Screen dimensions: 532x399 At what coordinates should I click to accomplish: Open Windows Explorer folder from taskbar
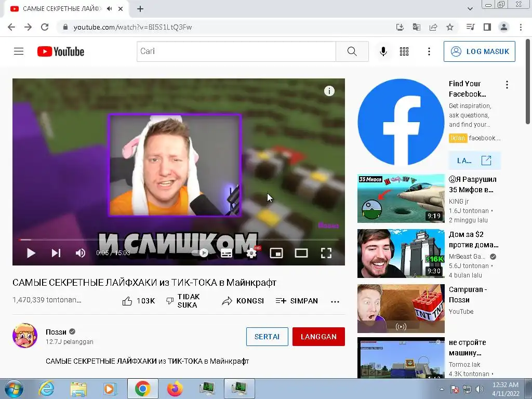pyautogui.click(x=78, y=389)
